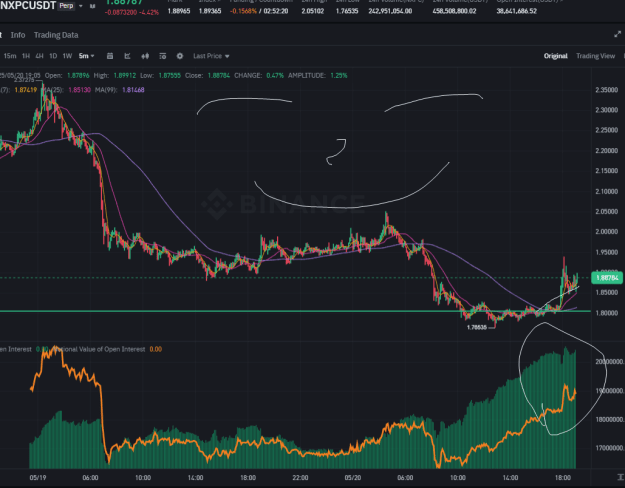Viewport: 625px width, 488px height.
Task: Open the Last Price dropdown
Action: tap(211, 56)
